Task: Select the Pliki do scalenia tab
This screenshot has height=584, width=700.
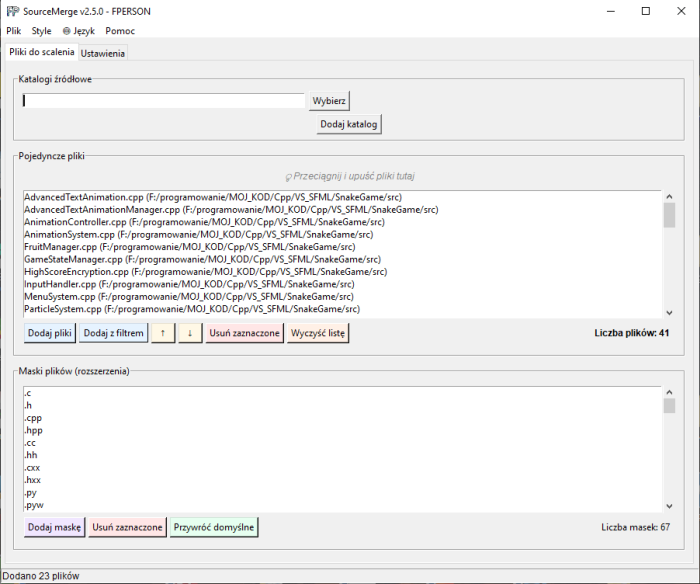Action: (41, 52)
